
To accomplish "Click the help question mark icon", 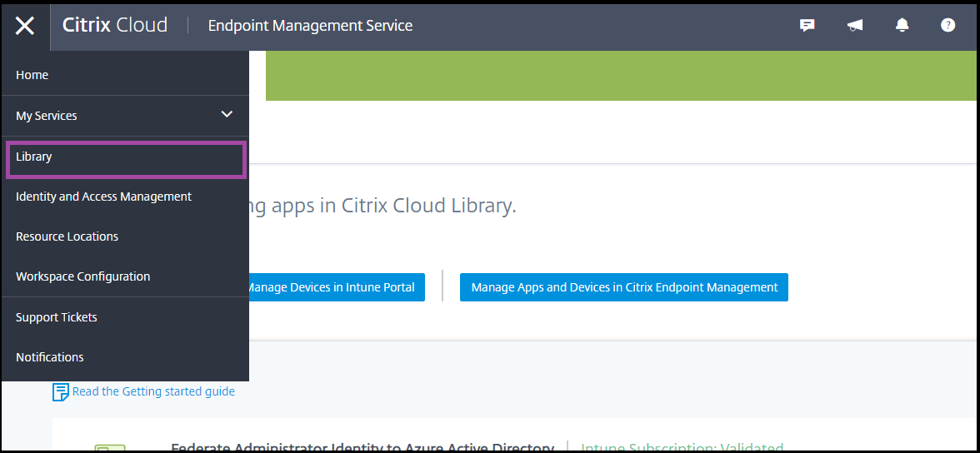I will pos(947,25).
